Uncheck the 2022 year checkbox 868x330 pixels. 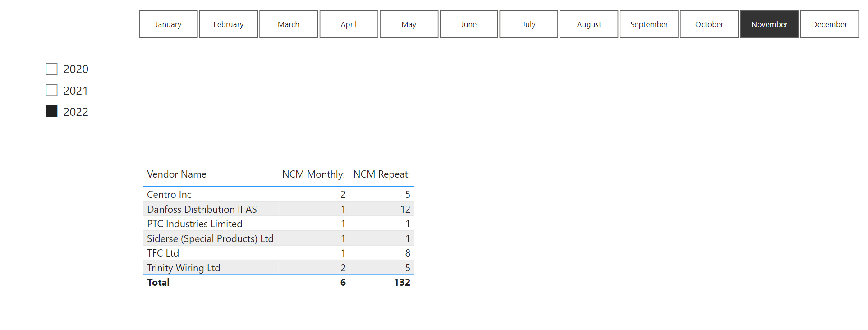coord(51,111)
